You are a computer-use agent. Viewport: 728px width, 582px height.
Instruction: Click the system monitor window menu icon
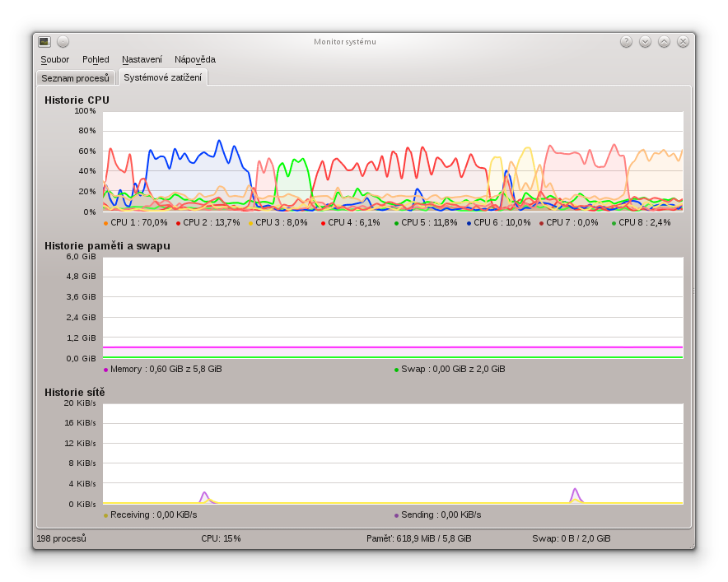click(x=44, y=42)
